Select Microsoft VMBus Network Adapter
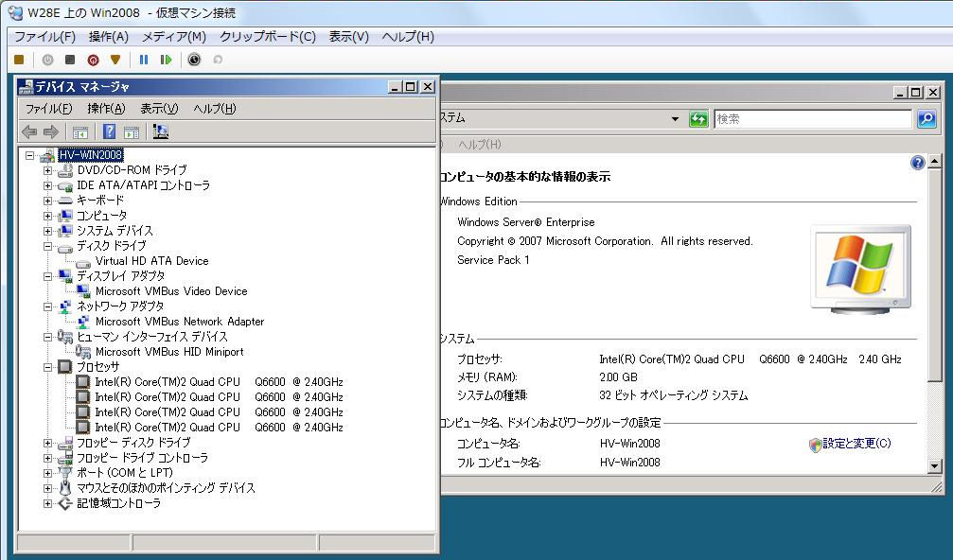This screenshot has height=560, width=953. pos(179,322)
